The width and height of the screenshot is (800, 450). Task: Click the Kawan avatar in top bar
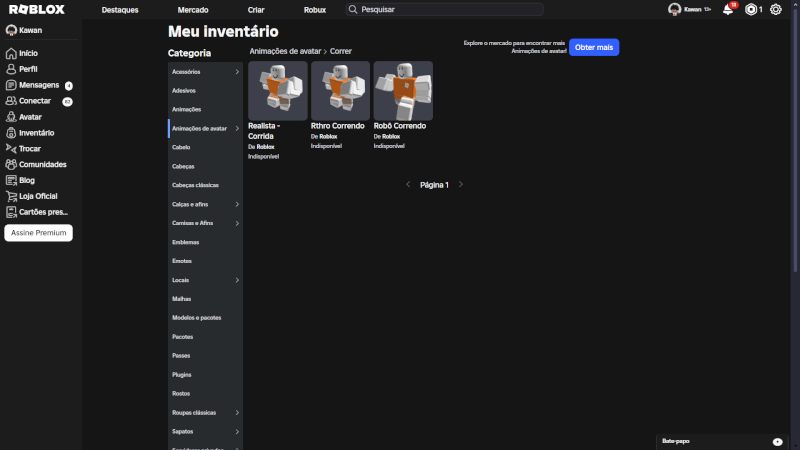click(x=674, y=9)
